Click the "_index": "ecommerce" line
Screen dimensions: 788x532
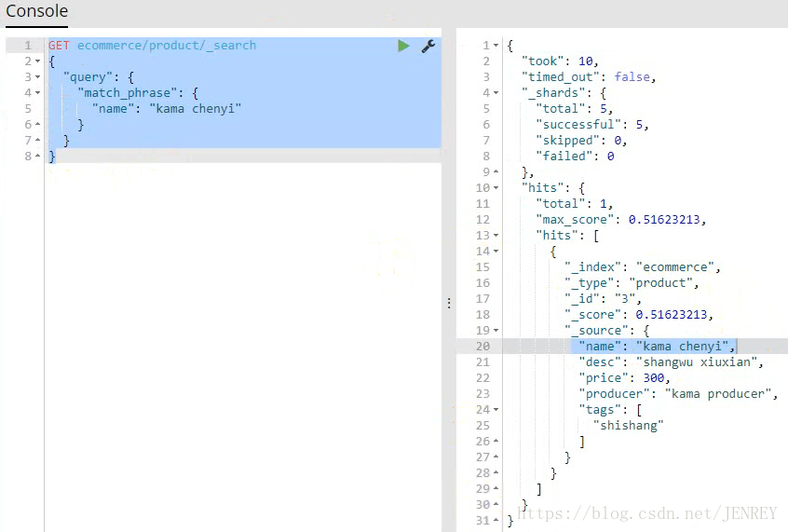pos(643,267)
